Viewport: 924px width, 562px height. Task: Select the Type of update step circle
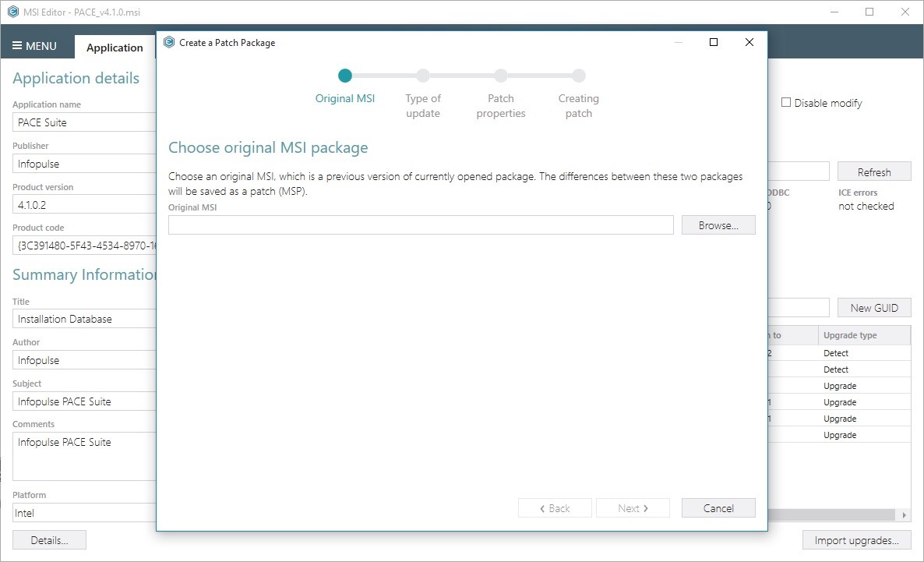coord(423,76)
